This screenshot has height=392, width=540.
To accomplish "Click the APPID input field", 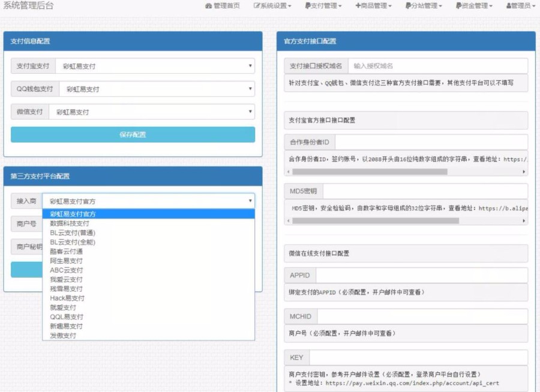I will [420, 275].
